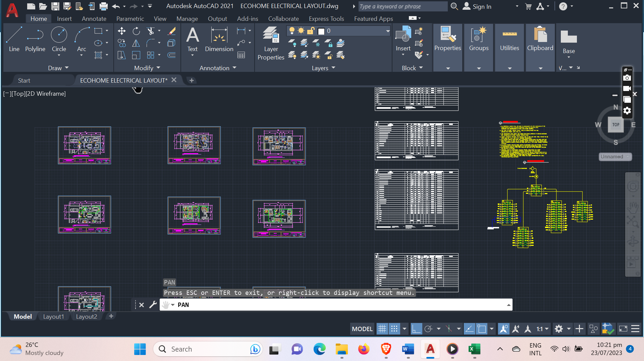Click the layer color swatch
This screenshot has width=644, height=361.
point(321,31)
